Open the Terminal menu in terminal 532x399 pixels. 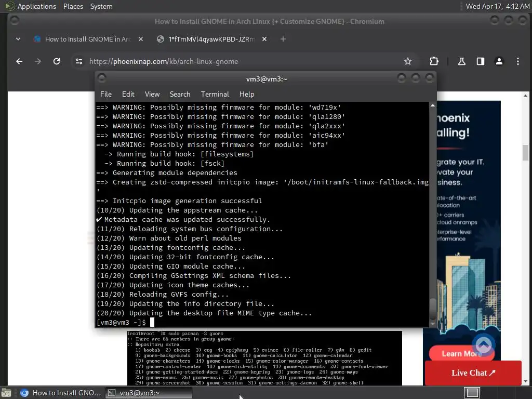coord(215,95)
